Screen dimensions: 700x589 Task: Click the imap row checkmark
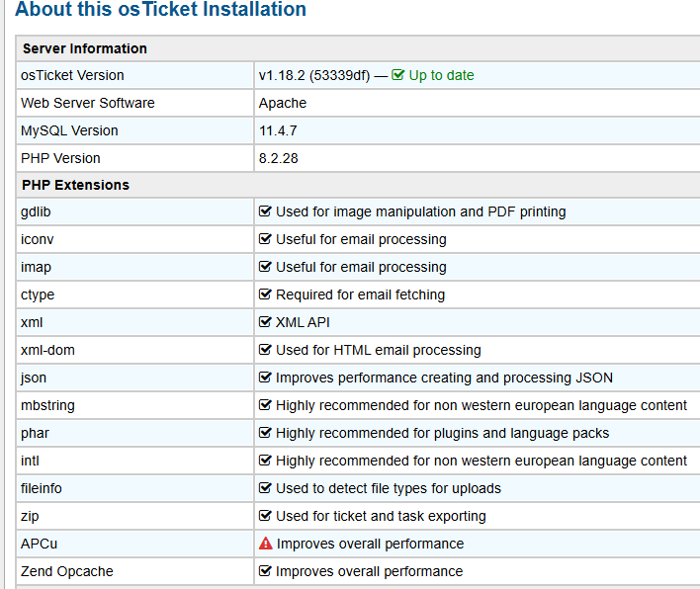point(265,267)
